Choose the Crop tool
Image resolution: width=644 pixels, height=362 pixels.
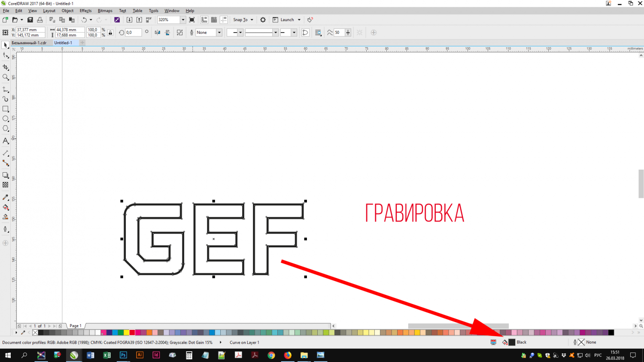6,67
